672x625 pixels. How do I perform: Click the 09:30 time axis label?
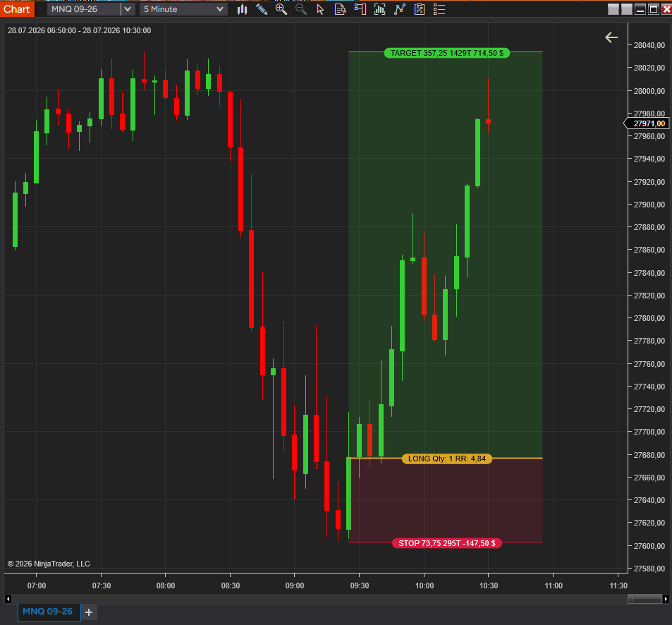[359, 585]
